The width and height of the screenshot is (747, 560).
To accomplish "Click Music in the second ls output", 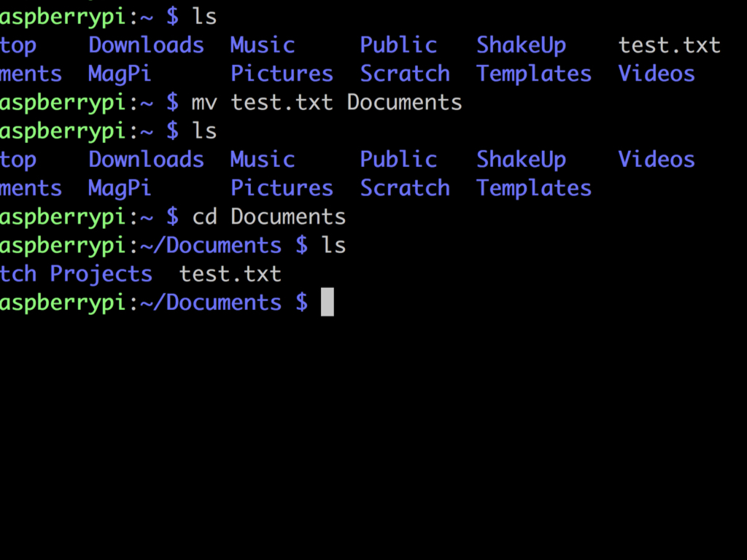I will [263, 159].
